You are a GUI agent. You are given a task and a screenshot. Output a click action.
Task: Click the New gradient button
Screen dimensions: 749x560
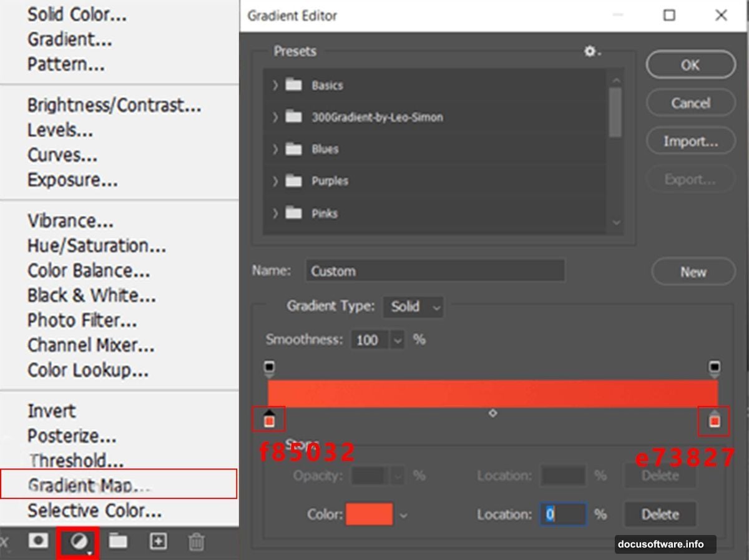(x=693, y=272)
